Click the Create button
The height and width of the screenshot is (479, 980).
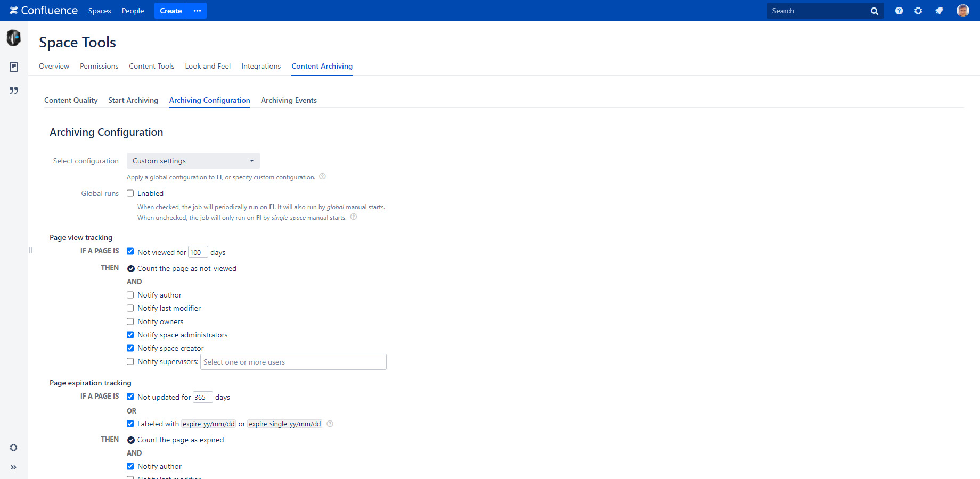(171, 11)
